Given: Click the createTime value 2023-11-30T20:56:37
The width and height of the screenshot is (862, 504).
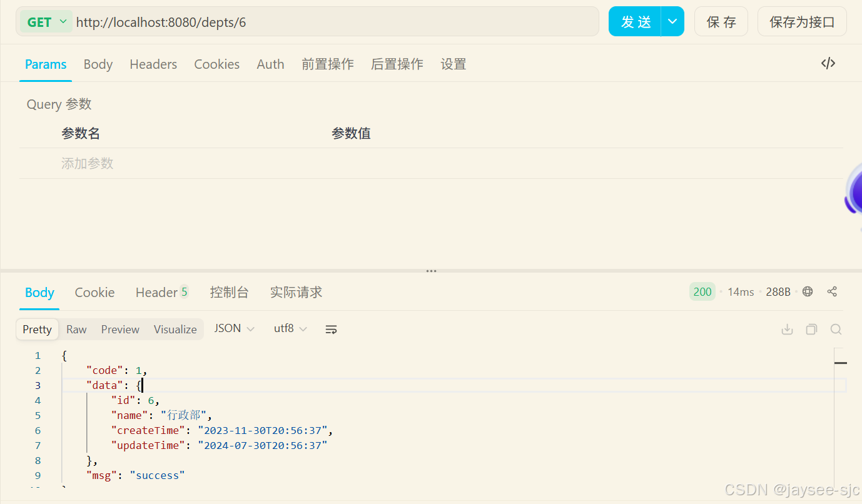Looking at the screenshot, I should coord(263,430).
